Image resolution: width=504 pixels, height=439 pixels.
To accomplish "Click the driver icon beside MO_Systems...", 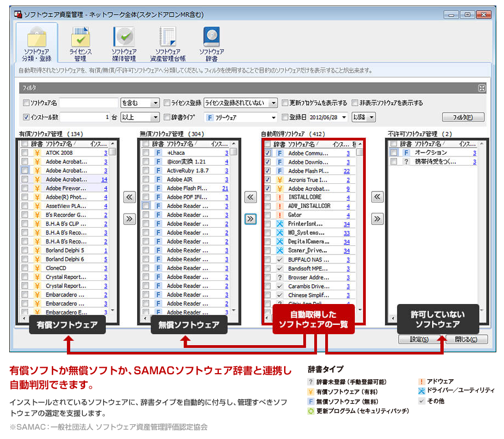I will [x=280, y=233].
